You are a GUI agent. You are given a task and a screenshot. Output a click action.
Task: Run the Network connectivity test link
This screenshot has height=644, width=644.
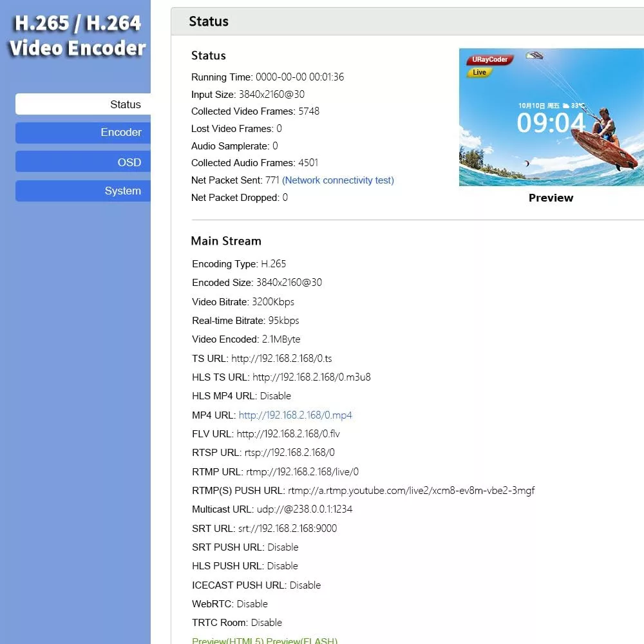338,180
